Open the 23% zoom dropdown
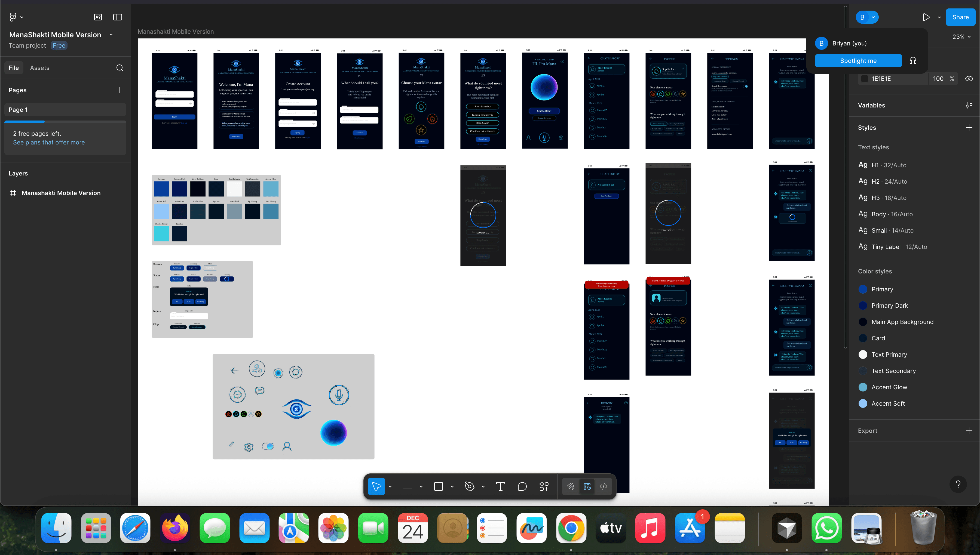 click(961, 37)
